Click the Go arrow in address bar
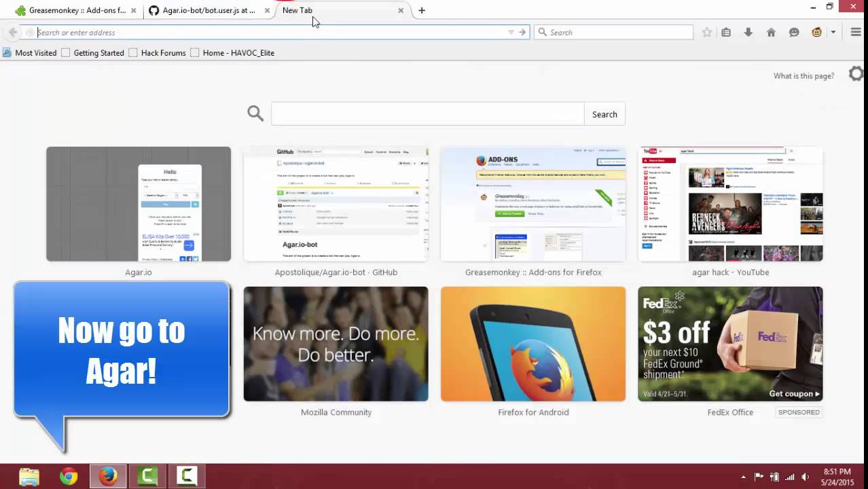868x489 pixels. (522, 32)
